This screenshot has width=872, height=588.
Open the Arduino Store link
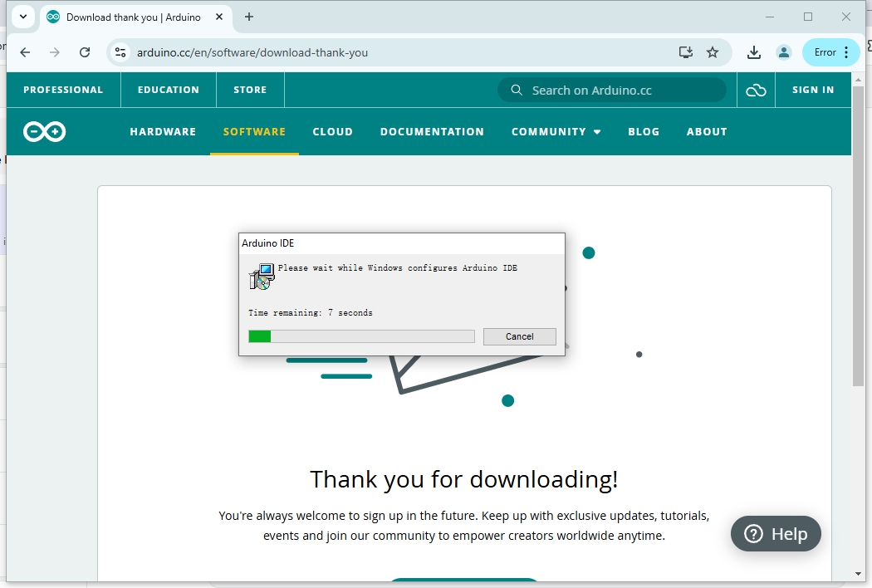250,90
